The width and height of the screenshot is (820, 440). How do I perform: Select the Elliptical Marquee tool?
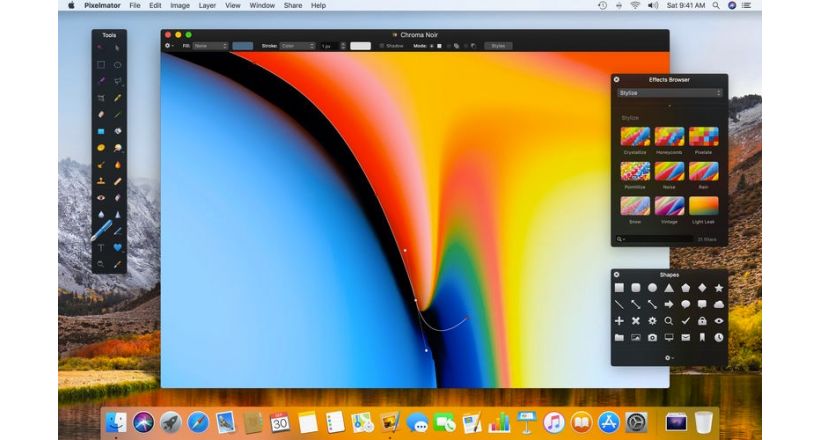[x=118, y=65]
